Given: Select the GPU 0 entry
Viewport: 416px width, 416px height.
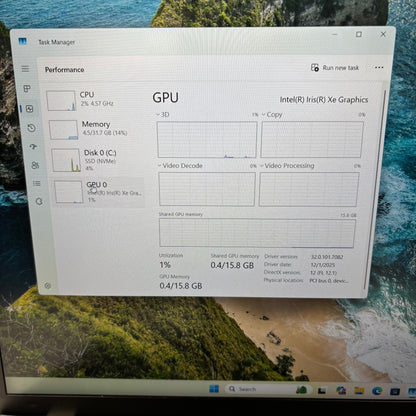Looking at the screenshot, I should tap(99, 192).
